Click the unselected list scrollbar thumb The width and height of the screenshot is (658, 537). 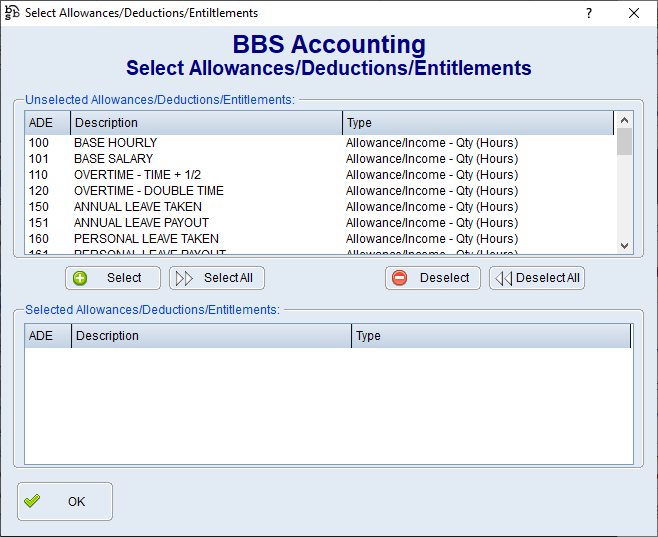coord(624,141)
